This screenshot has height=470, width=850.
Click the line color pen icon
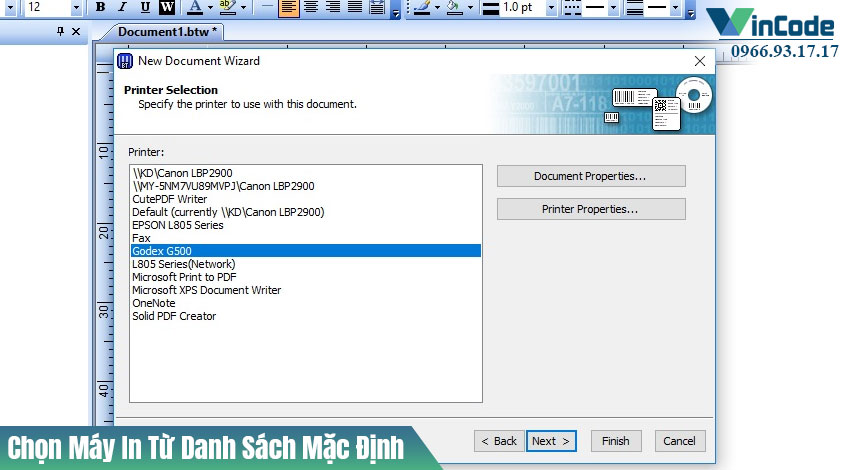(422, 7)
